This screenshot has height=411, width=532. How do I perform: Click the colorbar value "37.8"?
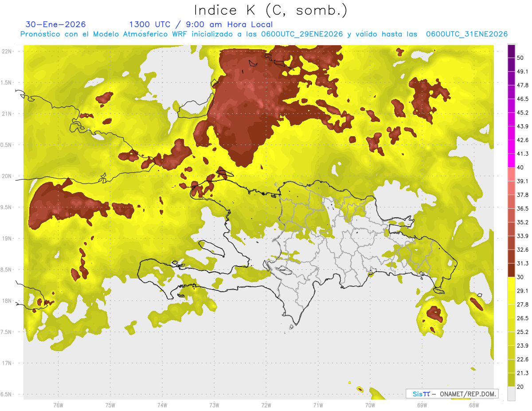(x=523, y=195)
